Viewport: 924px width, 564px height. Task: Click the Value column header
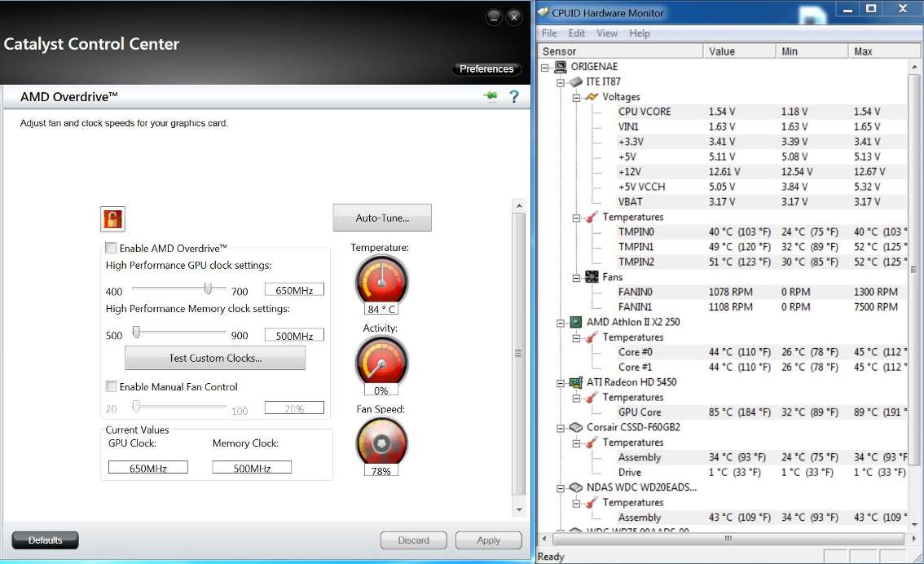[x=740, y=51]
